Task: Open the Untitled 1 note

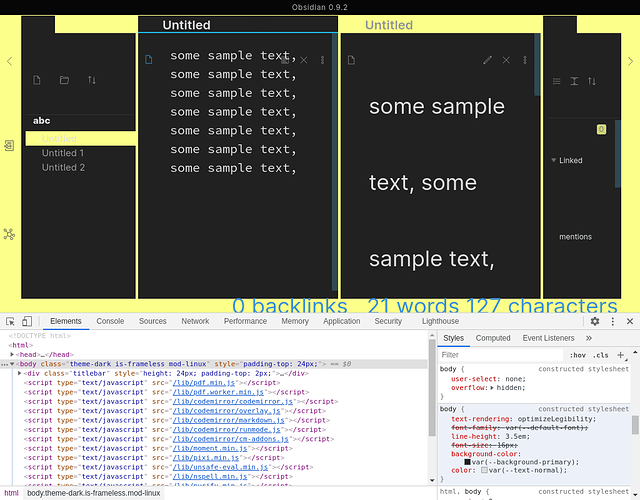Action: pyautogui.click(x=63, y=153)
